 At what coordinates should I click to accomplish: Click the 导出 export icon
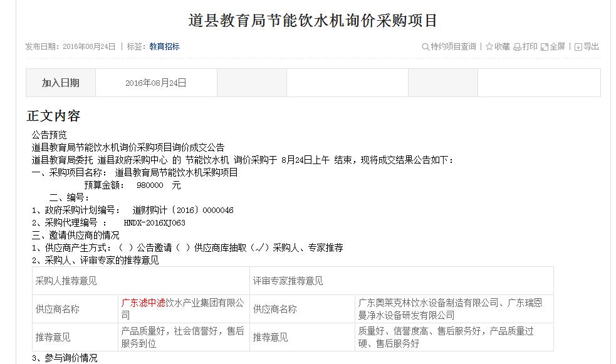coord(577,46)
